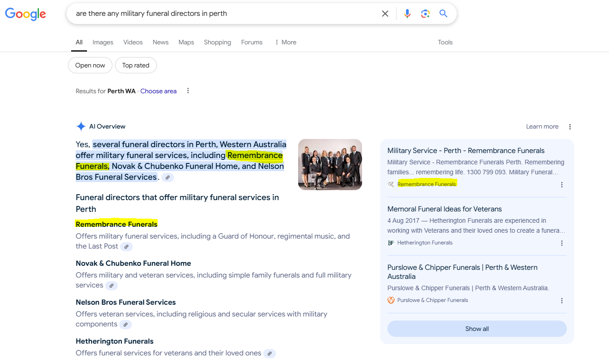Image resolution: width=609 pixels, height=364 pixels.
Task: Click the Purslowe & Chipper favicon
Action: tap(391, 300)
